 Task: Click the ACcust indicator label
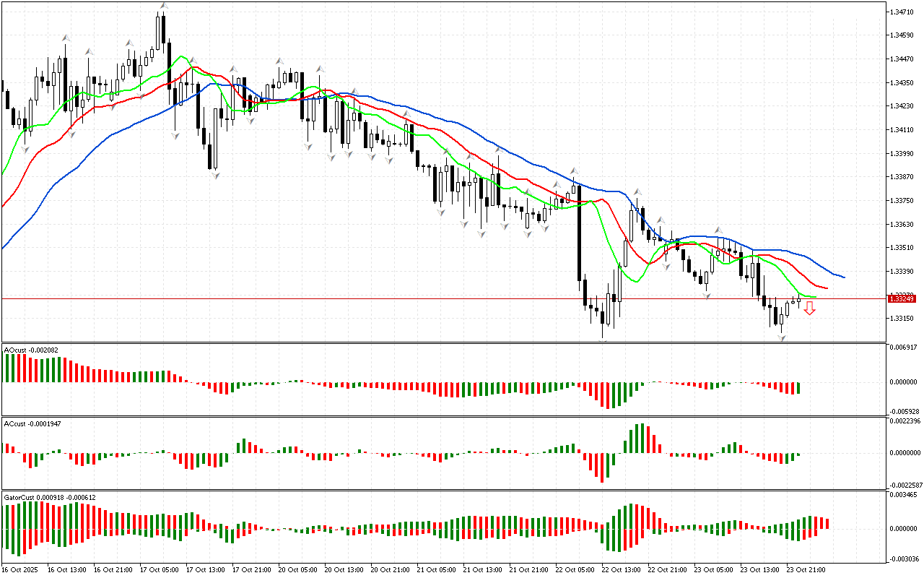[x=32, y=423]
